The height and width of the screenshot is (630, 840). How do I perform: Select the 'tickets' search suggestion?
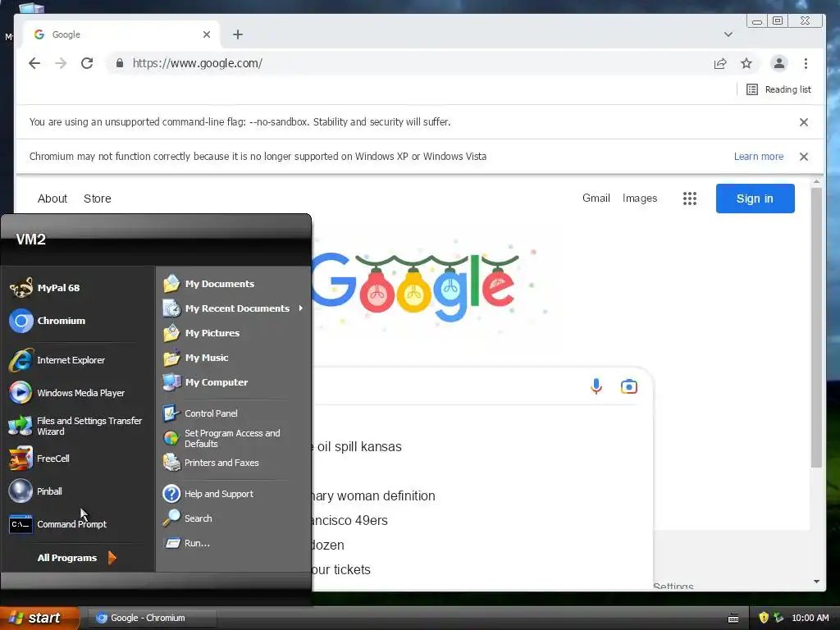pyautogui.click(x=340, y=569)
